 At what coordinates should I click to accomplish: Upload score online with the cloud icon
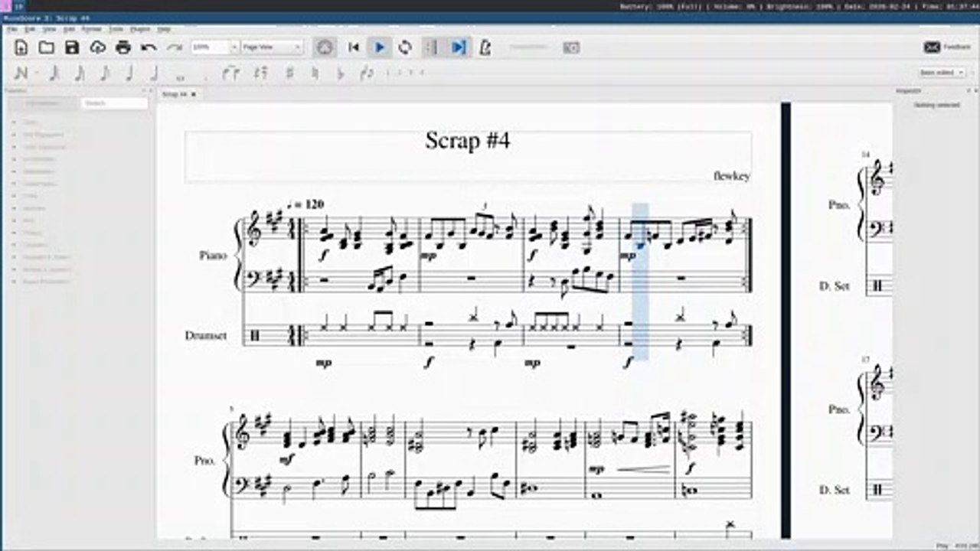(98, 47)
